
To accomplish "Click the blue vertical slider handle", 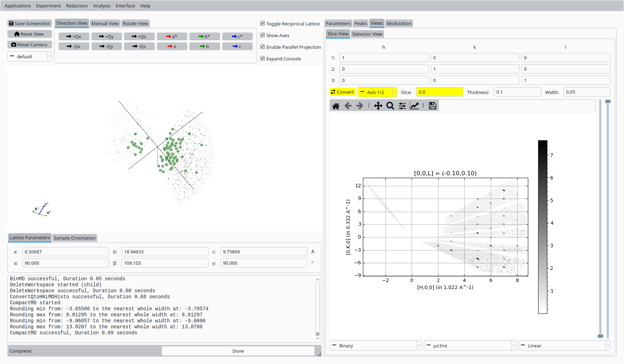I will click(608, 102).
